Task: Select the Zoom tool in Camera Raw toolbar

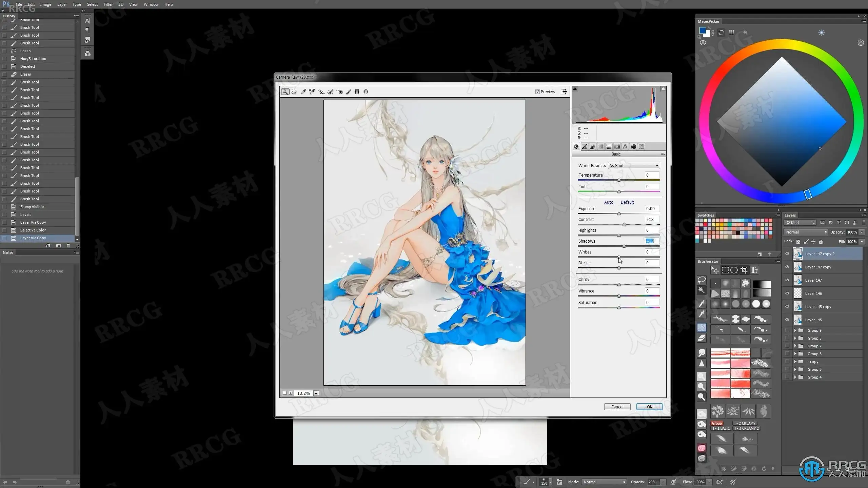Action: point(285,91)
